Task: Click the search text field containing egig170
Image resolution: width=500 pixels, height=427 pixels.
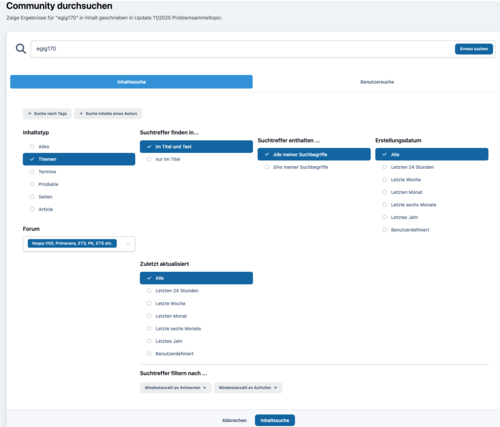Action: pos(243,49)
